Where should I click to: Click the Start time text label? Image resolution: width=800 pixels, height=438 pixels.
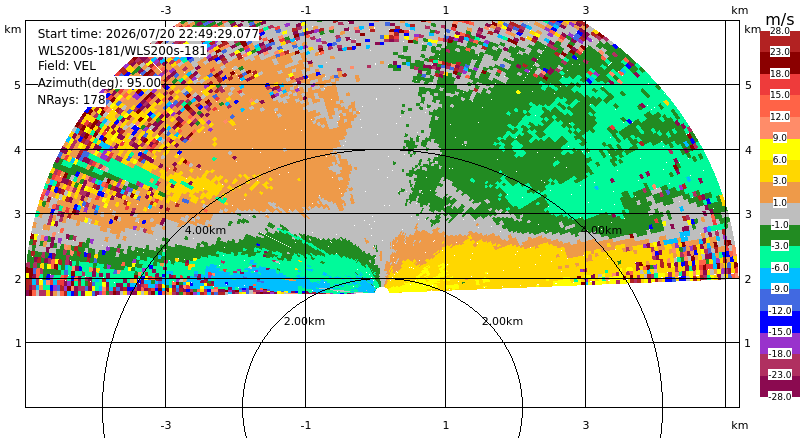[x=148, y=34]
